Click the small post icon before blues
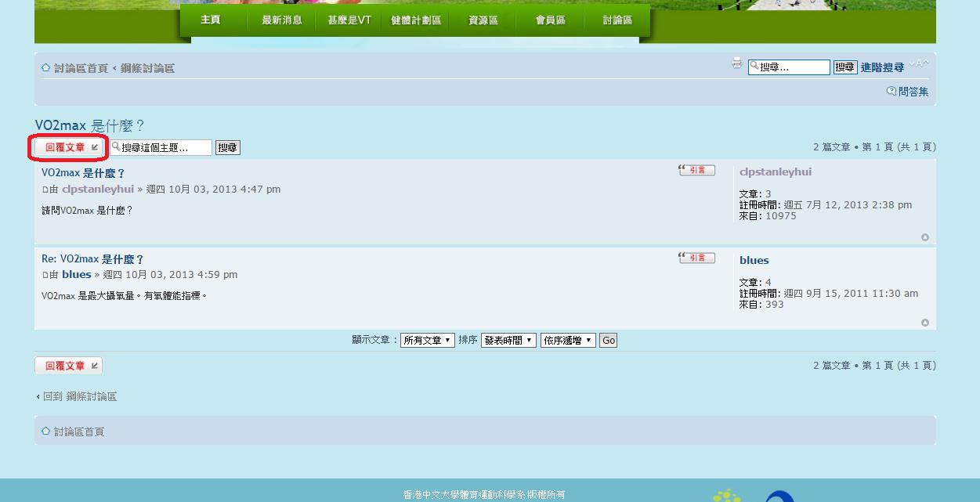This screenshot has width=980, height=502. point(45,275)
